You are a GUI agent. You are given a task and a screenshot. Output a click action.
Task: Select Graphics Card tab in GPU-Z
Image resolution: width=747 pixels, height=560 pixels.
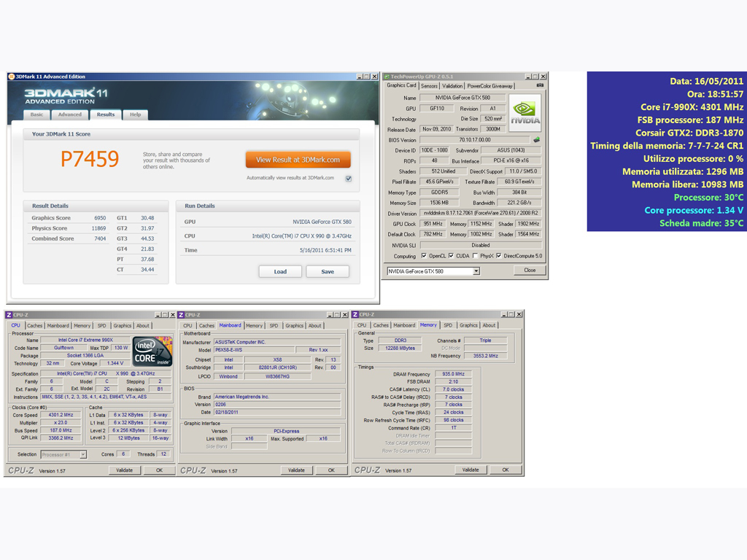(402, 85)
